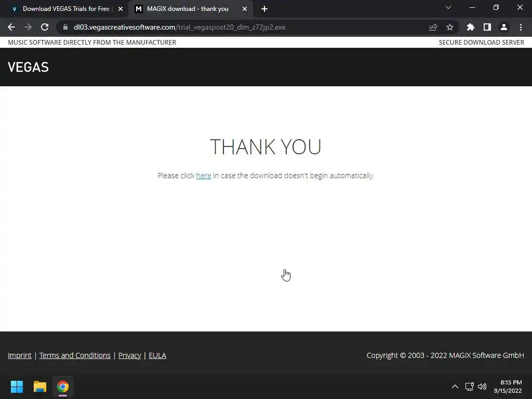532x399 pixels.
Task: Open the EULA link
Action: point(157,355)
